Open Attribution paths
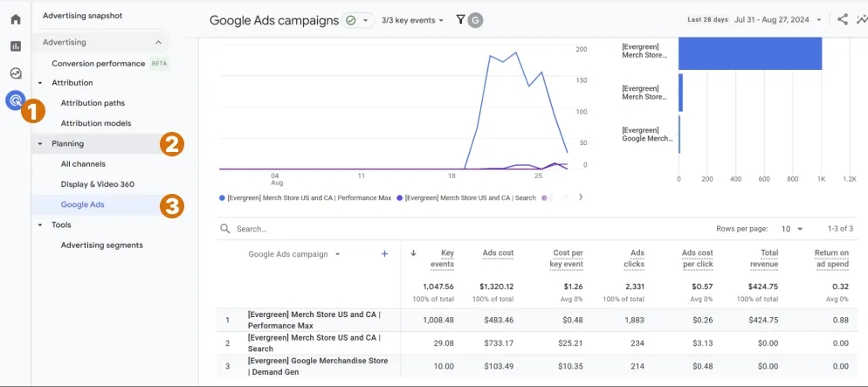The height and width of the screenshot is (387, 868). click(93, 103)
